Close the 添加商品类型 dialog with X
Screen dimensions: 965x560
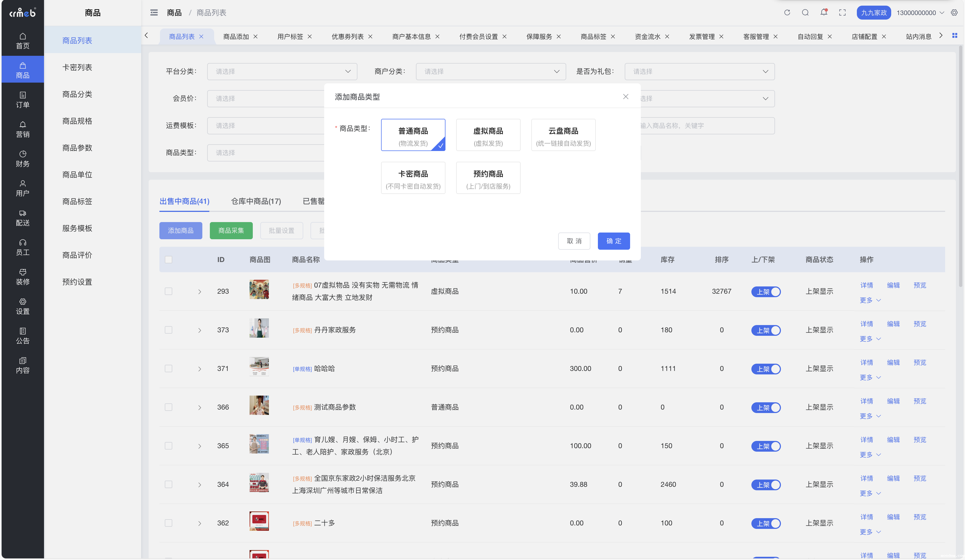(x=625, y=97)
